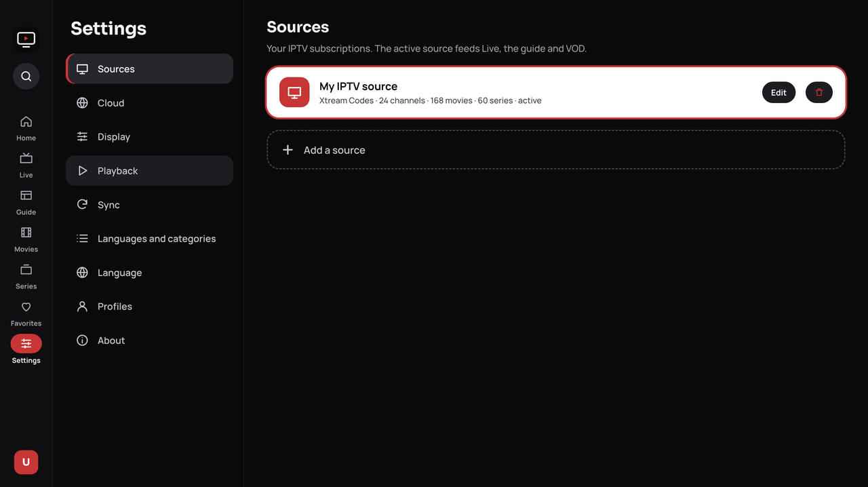Go to Sync settings
Screen dimensions: 868x487
[x=149, y=204]
